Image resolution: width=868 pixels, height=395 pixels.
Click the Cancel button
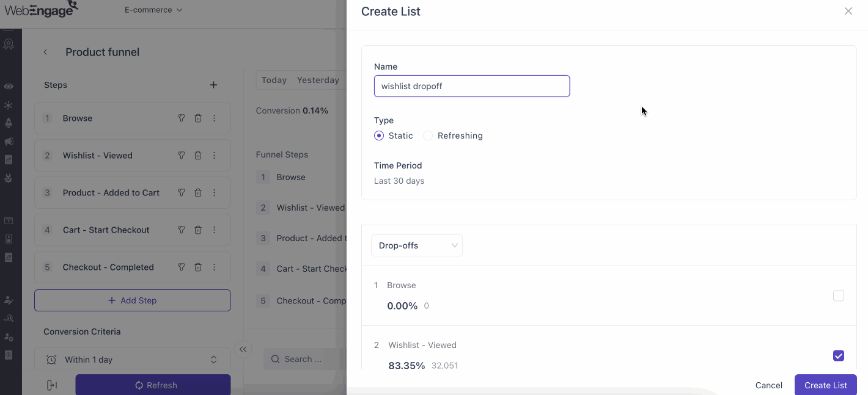pyautogui.click(x=768, y=385)
